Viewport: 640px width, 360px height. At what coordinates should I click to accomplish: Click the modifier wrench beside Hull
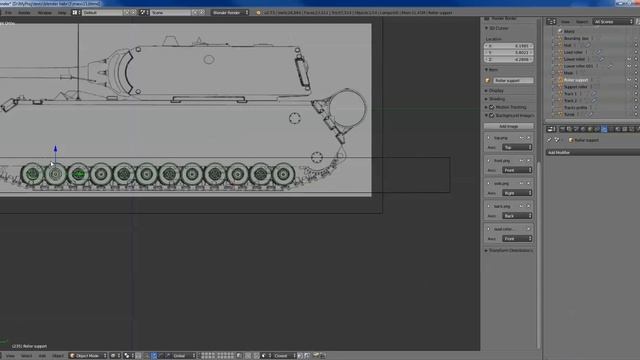pos(588,45)
